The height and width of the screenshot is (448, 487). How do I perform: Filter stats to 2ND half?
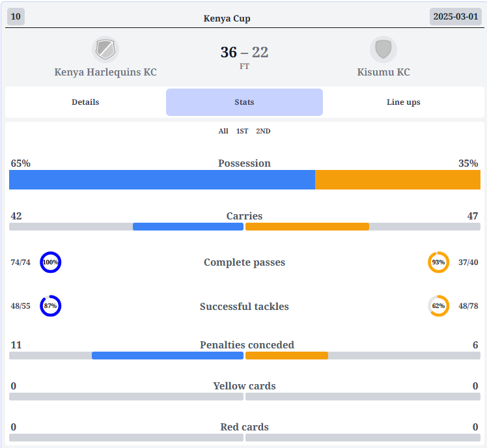263,131
